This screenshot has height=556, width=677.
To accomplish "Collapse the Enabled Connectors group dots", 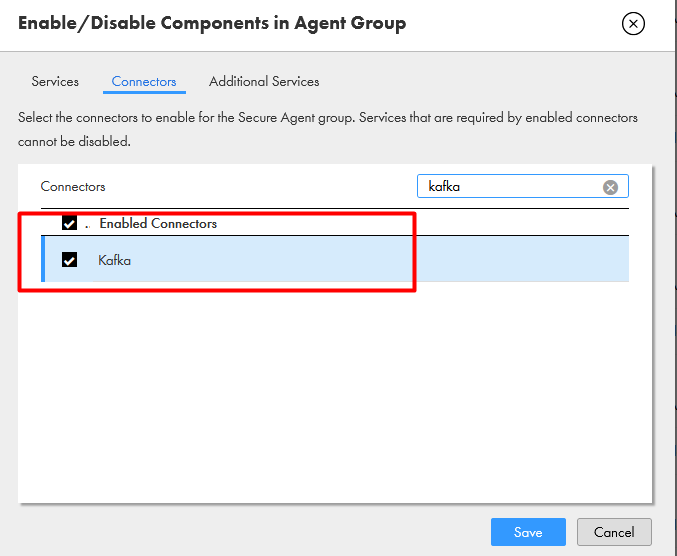I will (88, 226).
